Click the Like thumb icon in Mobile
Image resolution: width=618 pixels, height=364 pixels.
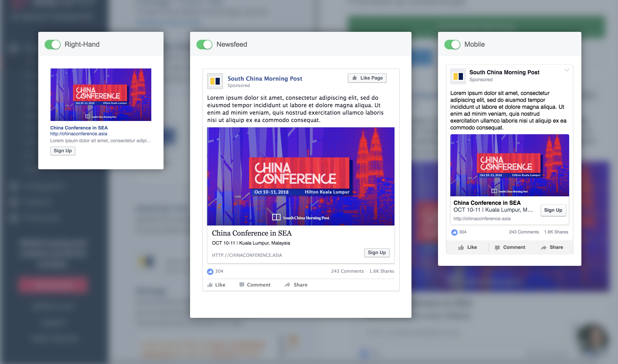click(461, 248)
